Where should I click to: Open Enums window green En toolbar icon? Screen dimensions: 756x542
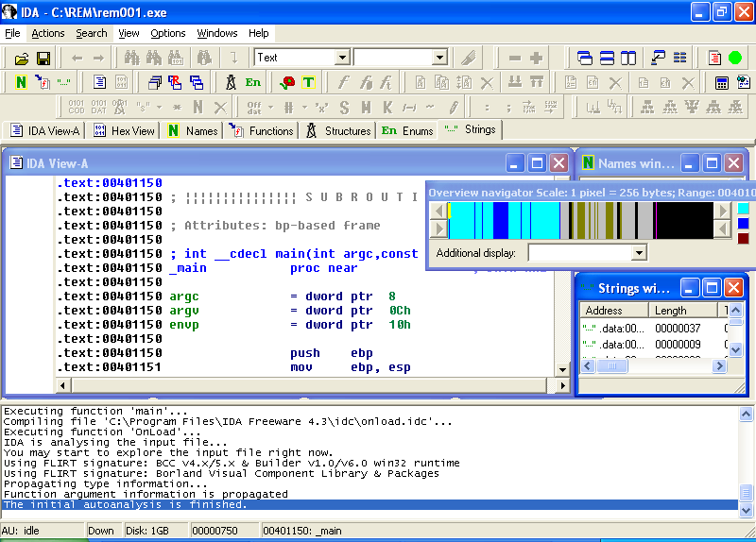(x=252, y=82)
